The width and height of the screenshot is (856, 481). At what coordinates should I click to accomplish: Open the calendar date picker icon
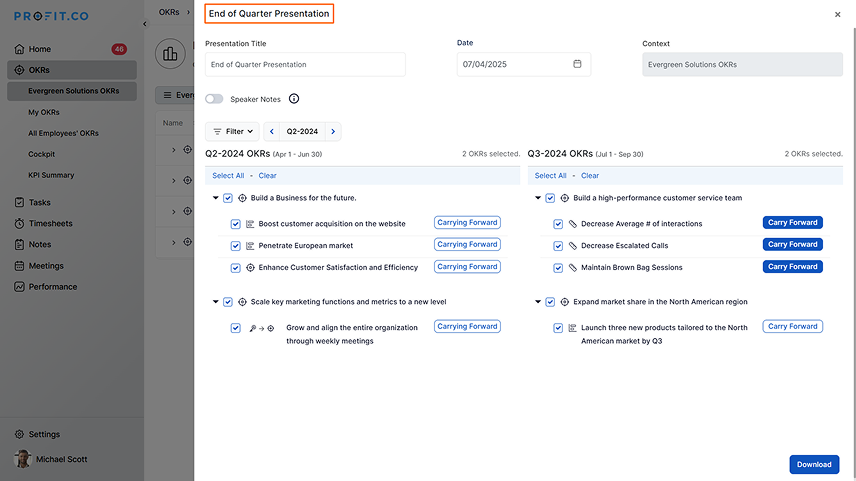point(577,64)
